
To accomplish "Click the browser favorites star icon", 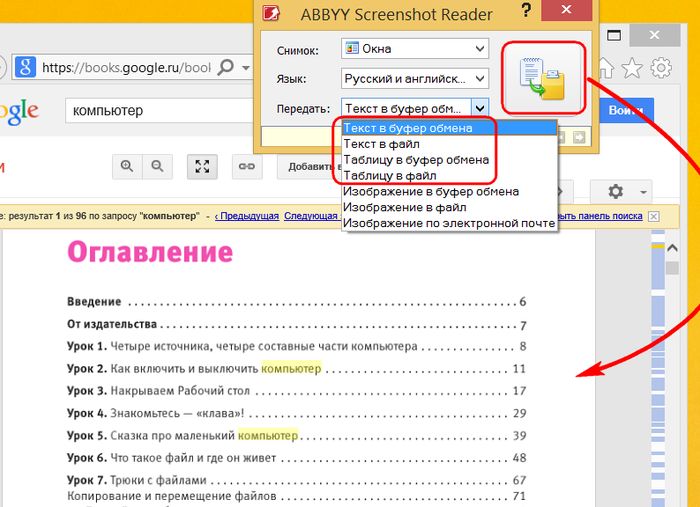I will point(632,68).
